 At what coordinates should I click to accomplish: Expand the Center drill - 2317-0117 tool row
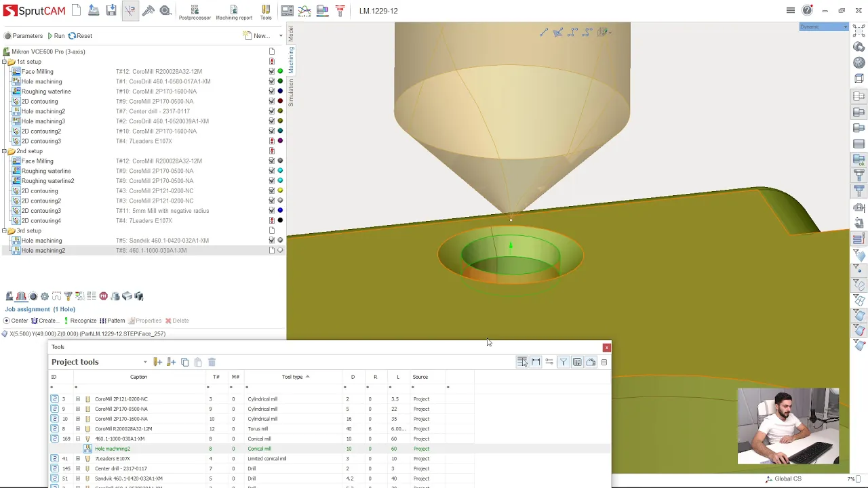coord(78,468)
